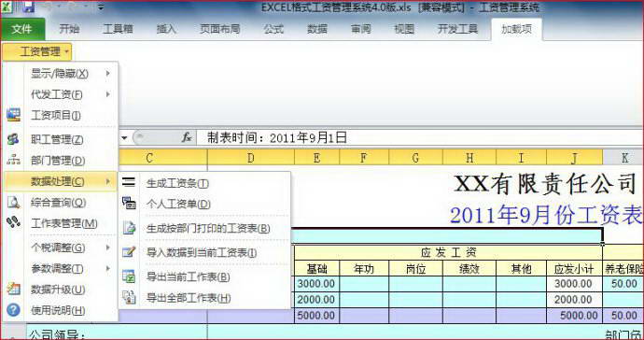Click the 应发小计 total cell 5000.00

pyautogui.click(x=574, y=316)
